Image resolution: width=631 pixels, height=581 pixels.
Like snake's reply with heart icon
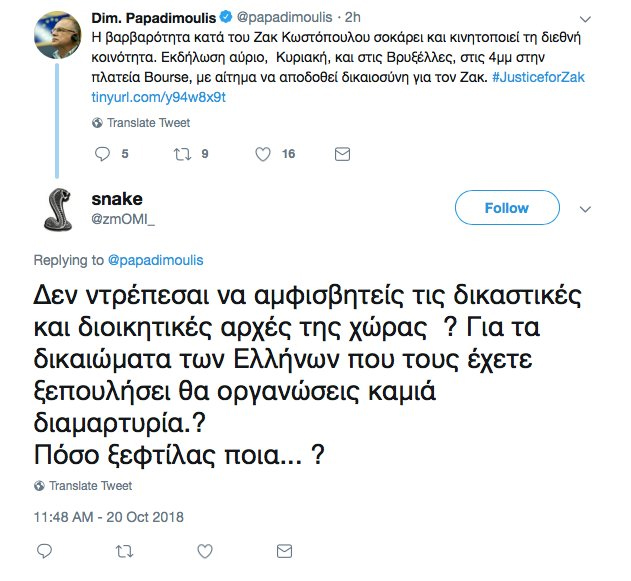[205, 551]
